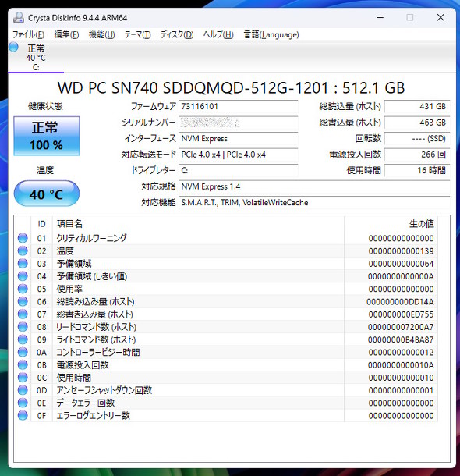Image resolution: width=460 pixels, height=476 pixels.
Task: Click the PCIe 4.0 x4 transfer mode field
Action: tap(238, 155)
